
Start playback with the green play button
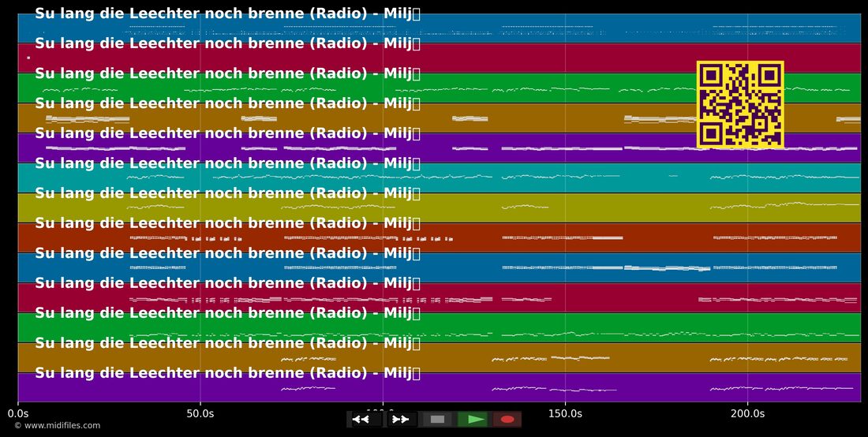473,420
